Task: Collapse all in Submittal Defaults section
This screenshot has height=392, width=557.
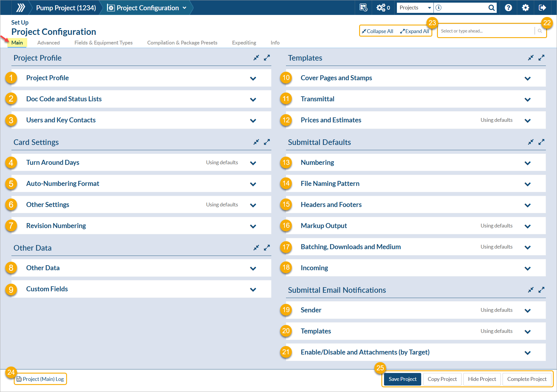Action: 531,142
